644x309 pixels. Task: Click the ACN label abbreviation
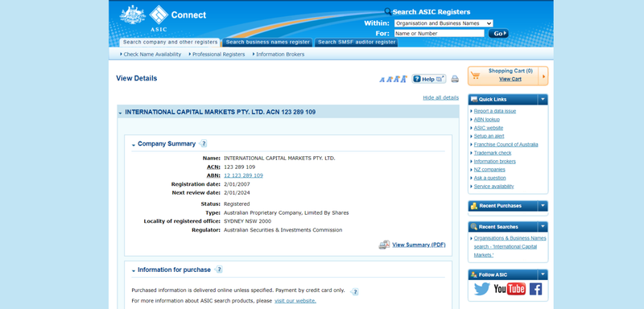(213, 167)
